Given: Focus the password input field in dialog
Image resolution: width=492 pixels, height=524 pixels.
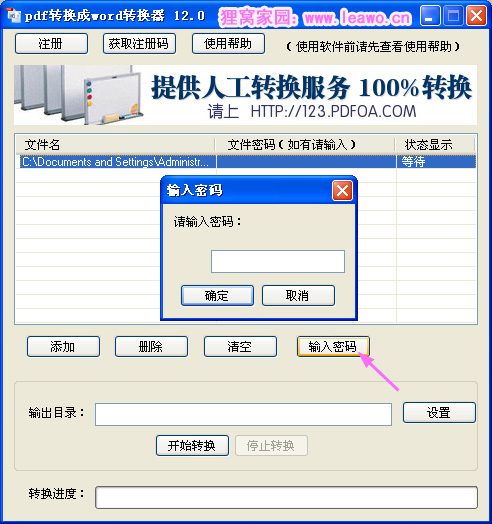Looking at the screenshot, I should (x=278, y=261).
